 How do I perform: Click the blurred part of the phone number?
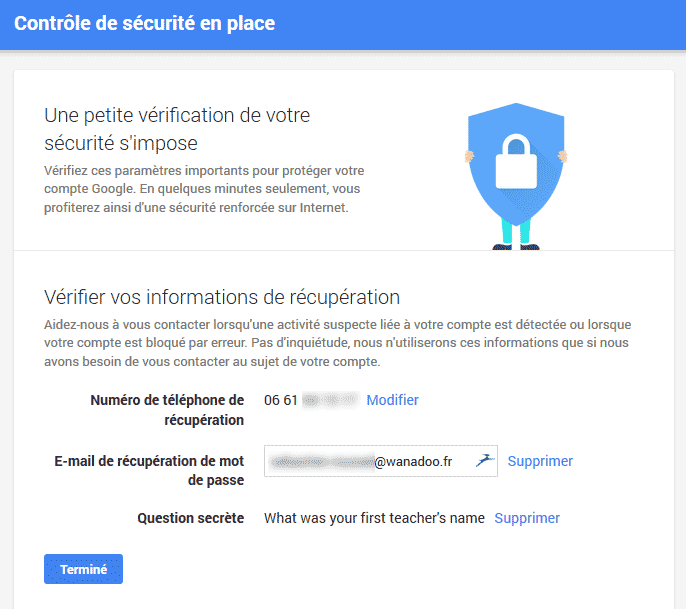coord(331,400)
